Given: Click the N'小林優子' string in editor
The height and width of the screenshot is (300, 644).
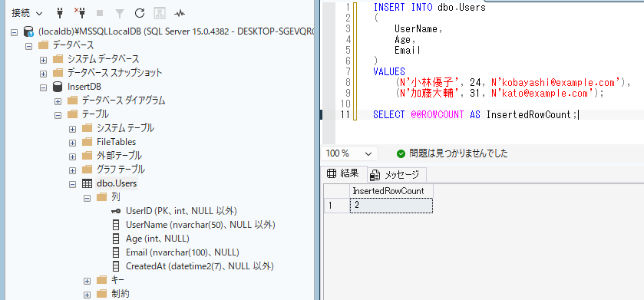Looking at the screenshot, I should coord(430,83).
